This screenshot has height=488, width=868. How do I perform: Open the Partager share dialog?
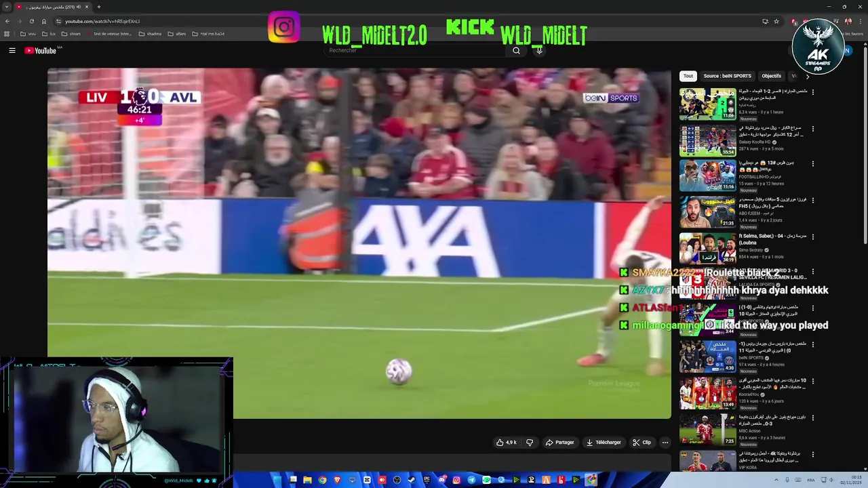click(x=559, y=443)
